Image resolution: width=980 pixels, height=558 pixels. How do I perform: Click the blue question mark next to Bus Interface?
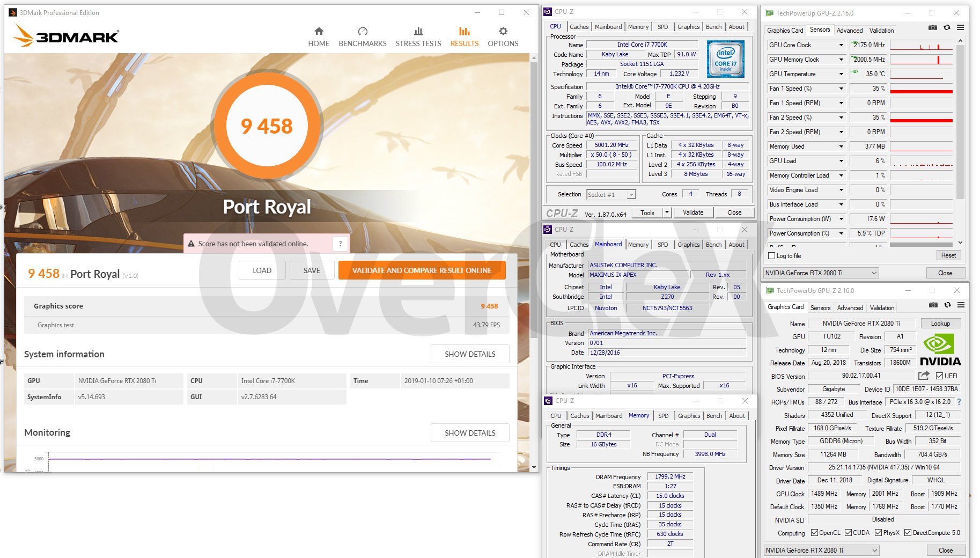click(959, 402)
